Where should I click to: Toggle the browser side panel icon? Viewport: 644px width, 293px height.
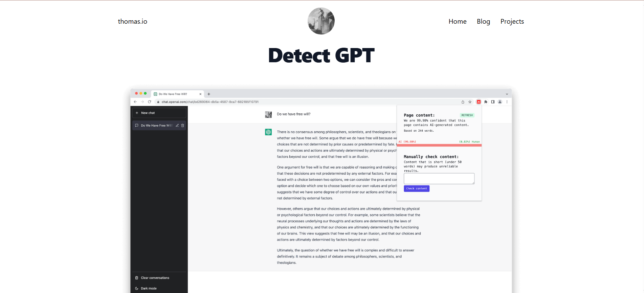tap(493, 102)
